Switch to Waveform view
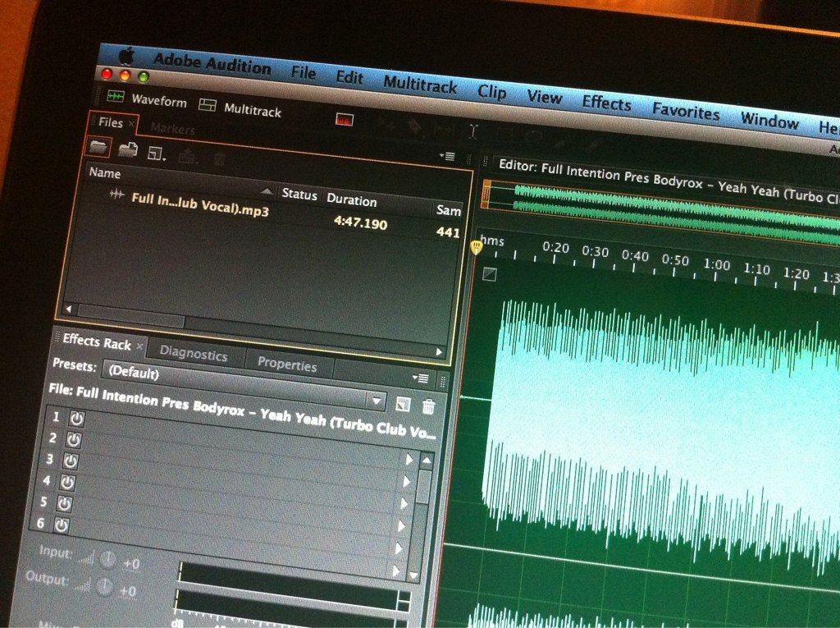This screenshot has width=840, height=628. [x=147, y=99]
